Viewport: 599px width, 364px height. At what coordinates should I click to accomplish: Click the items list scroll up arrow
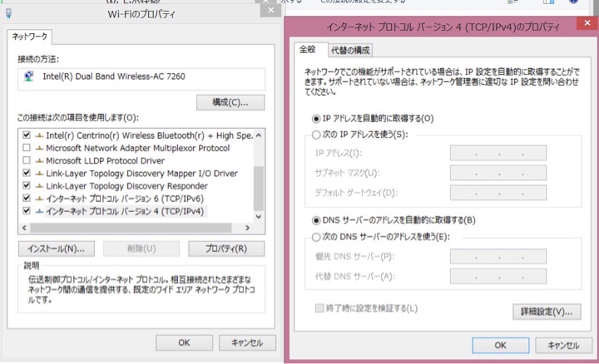click(x=259, y=135)
